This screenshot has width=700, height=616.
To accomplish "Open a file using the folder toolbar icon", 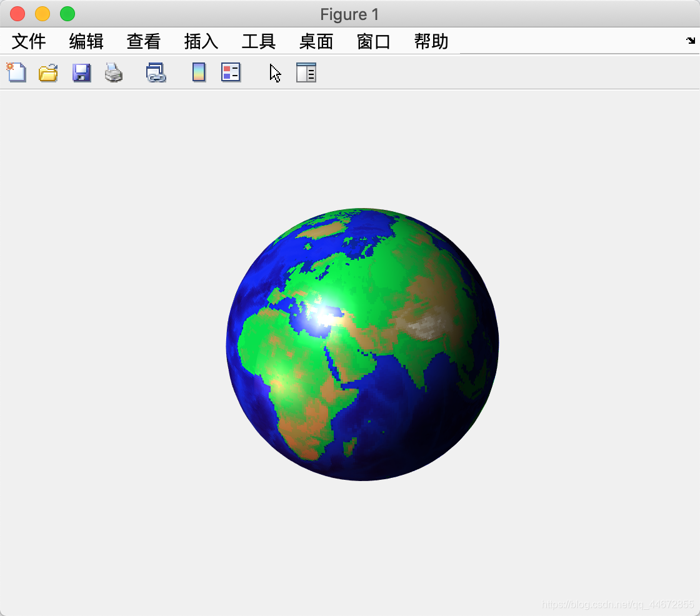I will (49, 72).
